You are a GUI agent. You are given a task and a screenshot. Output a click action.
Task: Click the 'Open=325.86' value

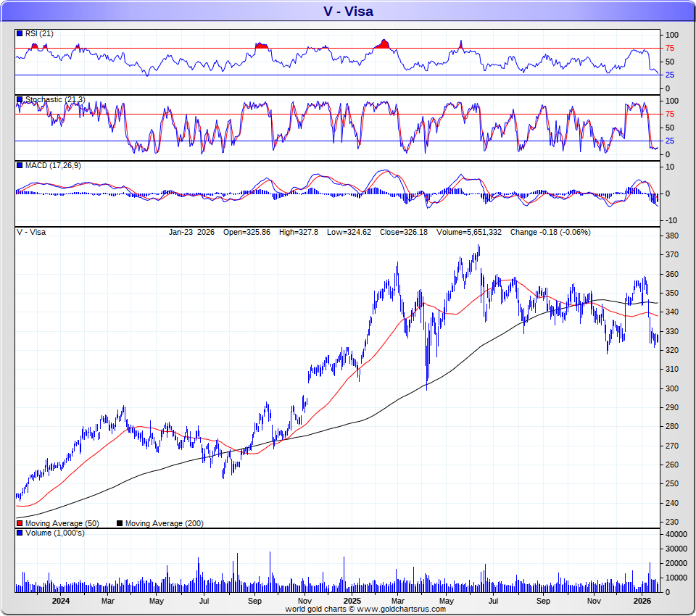246,232
